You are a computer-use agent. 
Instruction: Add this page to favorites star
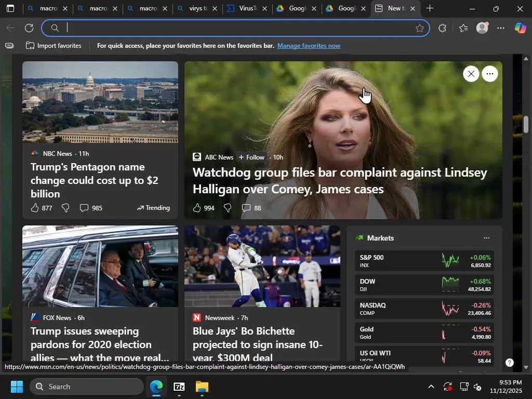pos(420,28)
